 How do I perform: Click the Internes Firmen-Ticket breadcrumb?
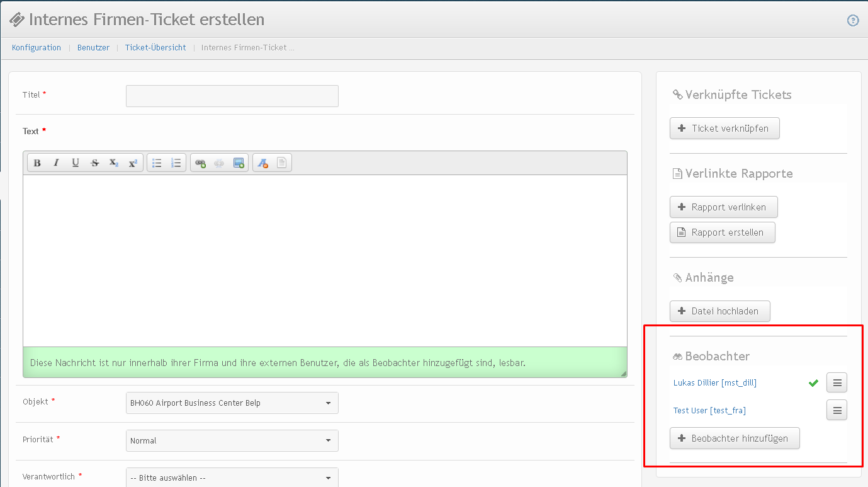[248, 48]
